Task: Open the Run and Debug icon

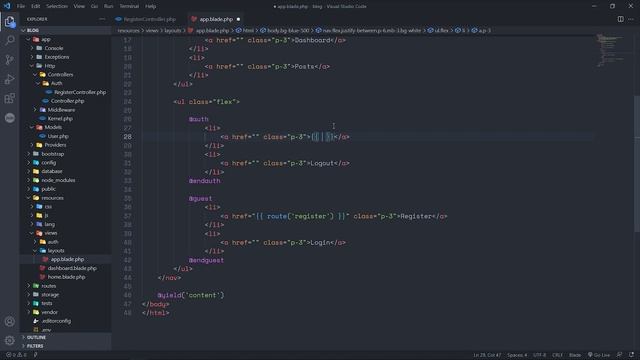Action: (10, 79)
